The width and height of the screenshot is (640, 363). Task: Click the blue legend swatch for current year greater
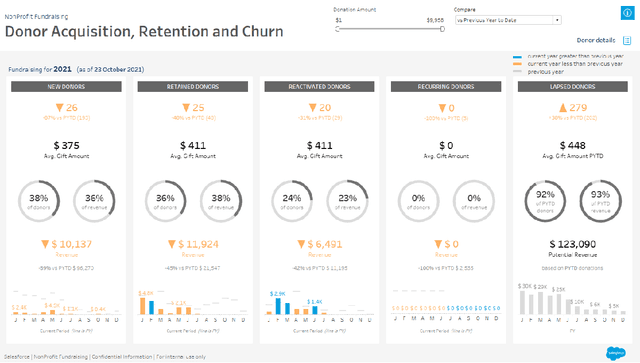coord(517,57)
